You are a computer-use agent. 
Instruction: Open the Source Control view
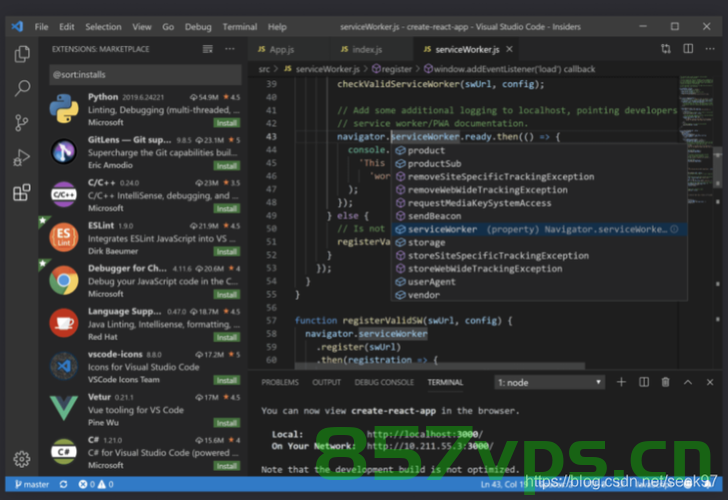coord(21,123)
